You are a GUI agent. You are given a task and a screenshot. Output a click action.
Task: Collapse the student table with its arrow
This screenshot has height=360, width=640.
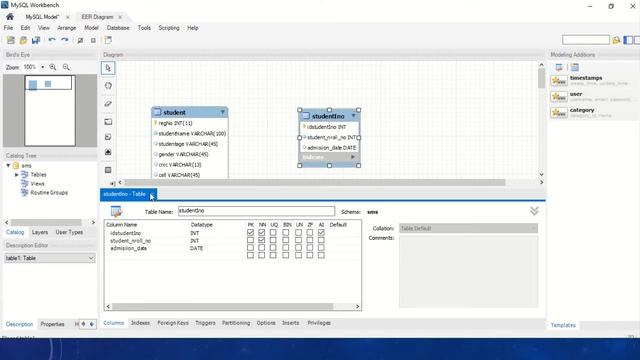click(x=222, y=112)
